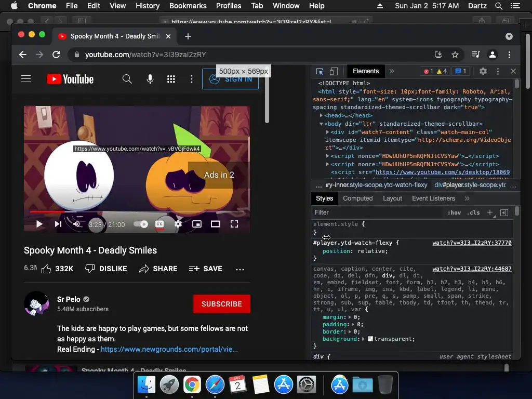Viewport: 532px width, 399px height.
Task: Close the Spooky Month 4 tab
Action: pyautogui.click(x=168, y=36)
